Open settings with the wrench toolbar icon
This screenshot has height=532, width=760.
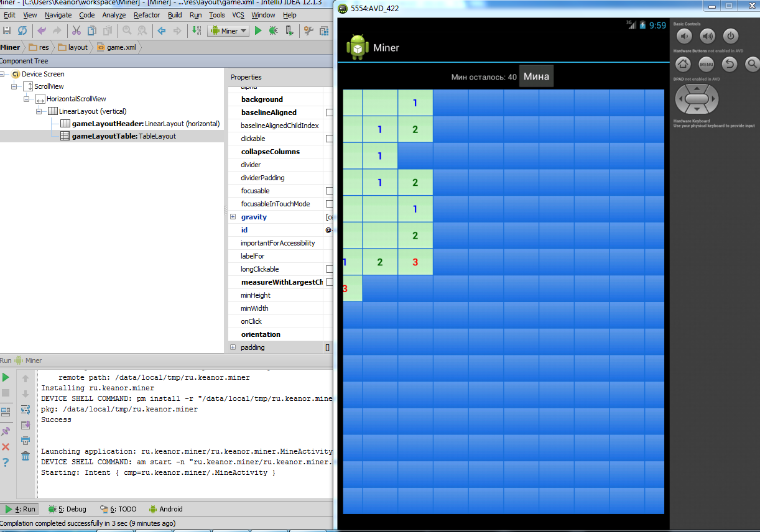[x=308, y=30]
